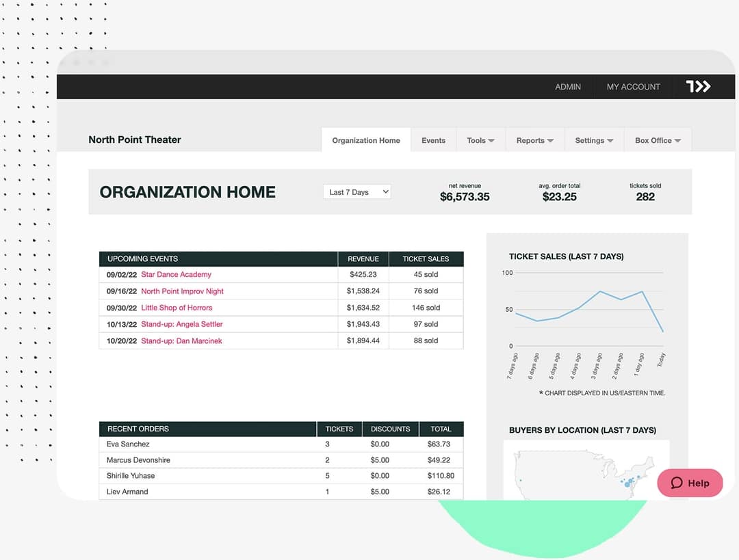Open the Reports dropdown menu
Screen dimensions: 739x560
tap(534, 140)
